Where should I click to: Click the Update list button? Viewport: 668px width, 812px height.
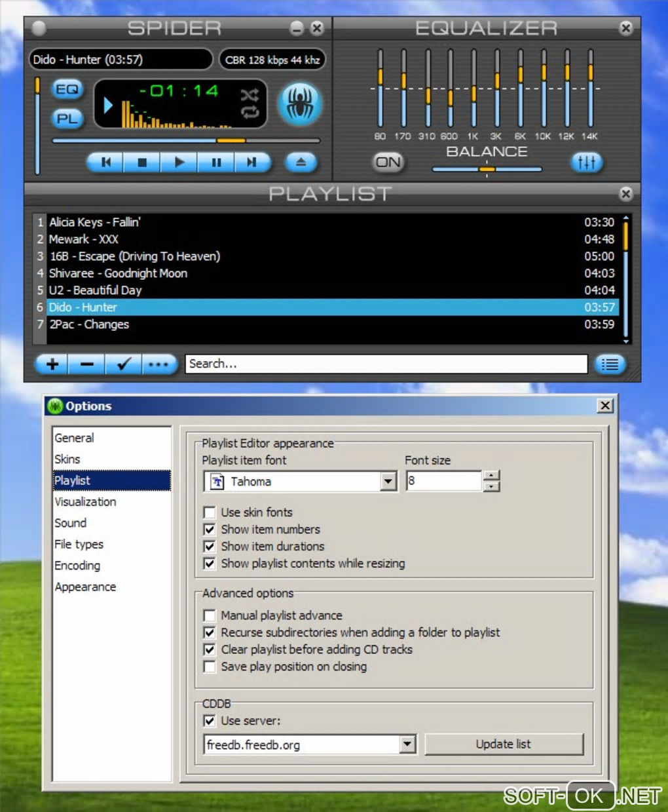tap(504, 744)
